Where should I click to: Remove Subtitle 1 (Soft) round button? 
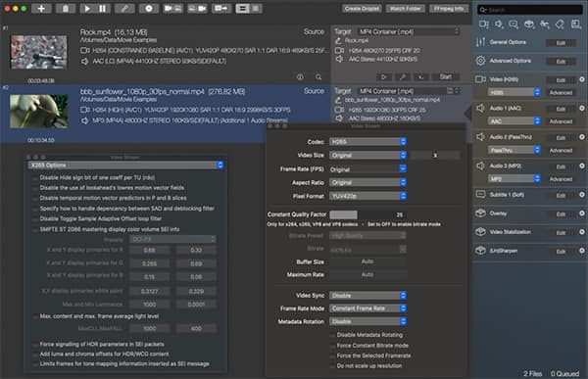point(581,195)
